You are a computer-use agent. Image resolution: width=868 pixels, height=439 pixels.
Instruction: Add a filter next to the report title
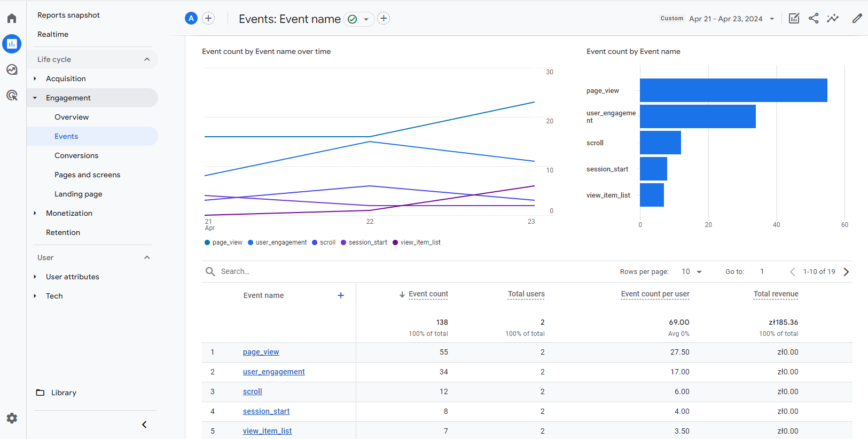[x=384, y=19]
